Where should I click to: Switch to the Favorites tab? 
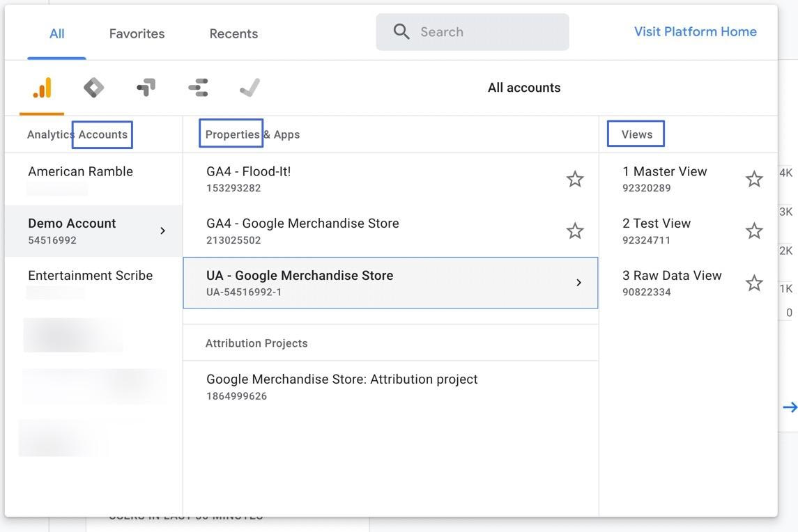(x=136, y=33)
